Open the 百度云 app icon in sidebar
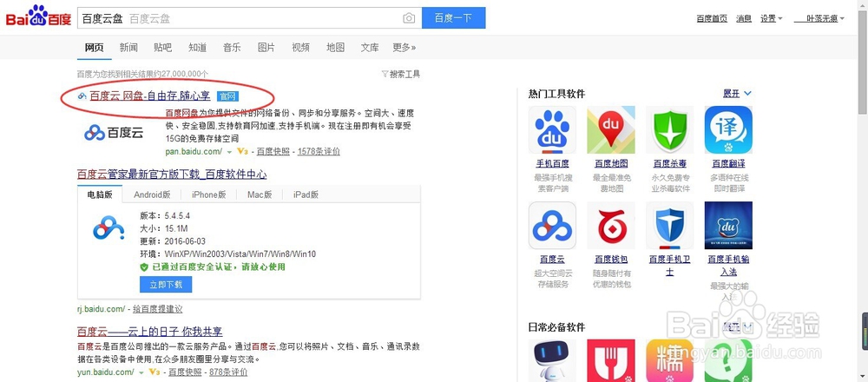868x382 pixels. [552, 226]
